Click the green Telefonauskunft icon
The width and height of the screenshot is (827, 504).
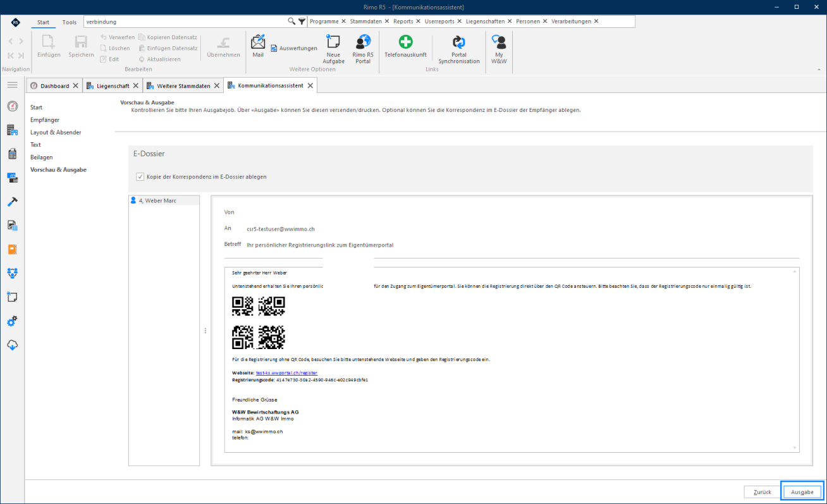405,42
